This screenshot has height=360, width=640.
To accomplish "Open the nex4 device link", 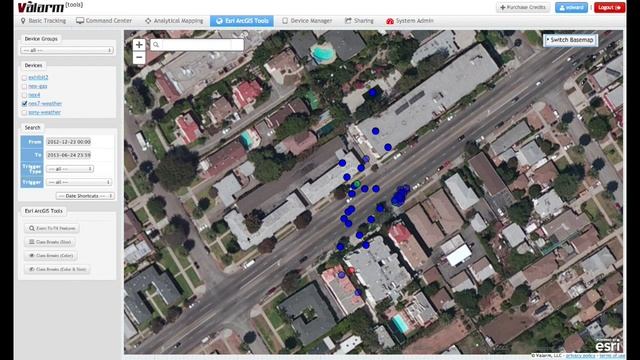I will pyautogui.click(x=34, y=95).
